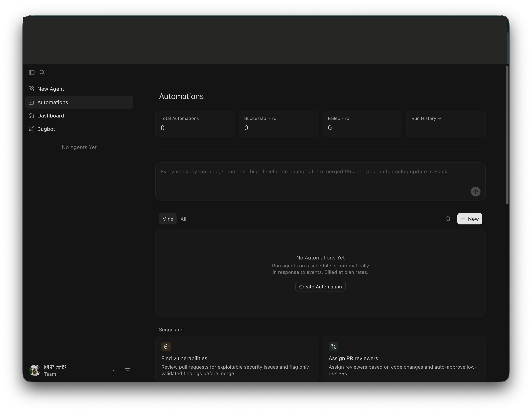The height and width of the screenshot is (412, 532).
Task: Open the filter options near the profile
Action: point(127,370)
